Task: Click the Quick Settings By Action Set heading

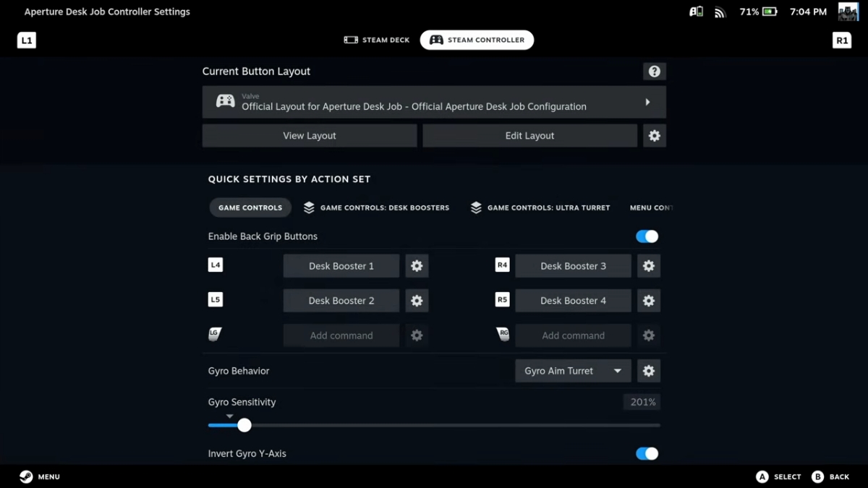Action: tap(289, 179)
